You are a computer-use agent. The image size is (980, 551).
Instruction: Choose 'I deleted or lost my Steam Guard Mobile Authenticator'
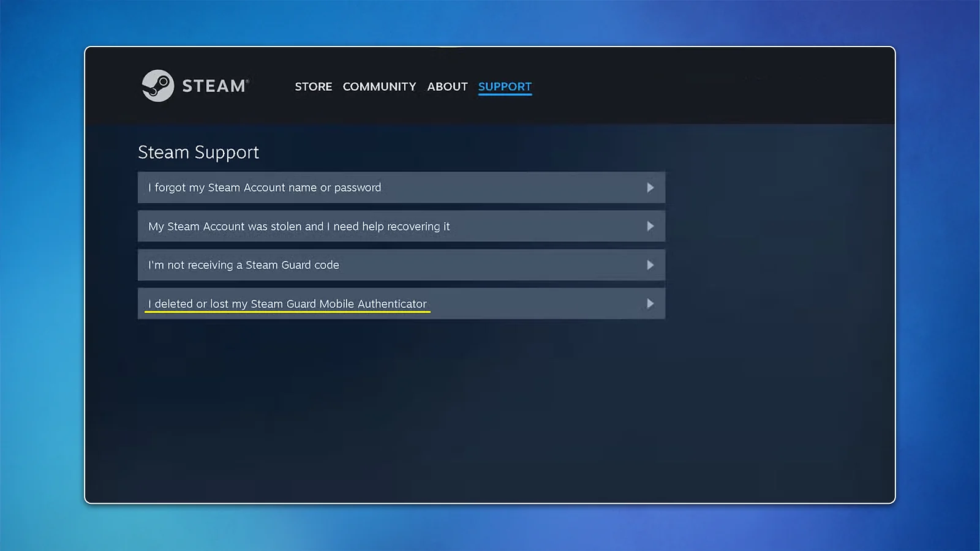[x=401, y=304]
